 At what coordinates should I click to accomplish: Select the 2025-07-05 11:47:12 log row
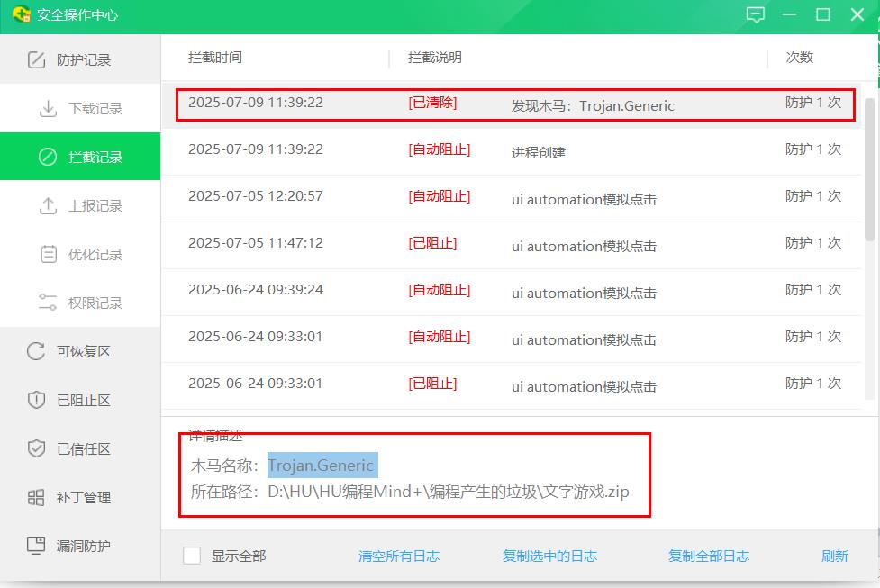click(x=512, y=245)
